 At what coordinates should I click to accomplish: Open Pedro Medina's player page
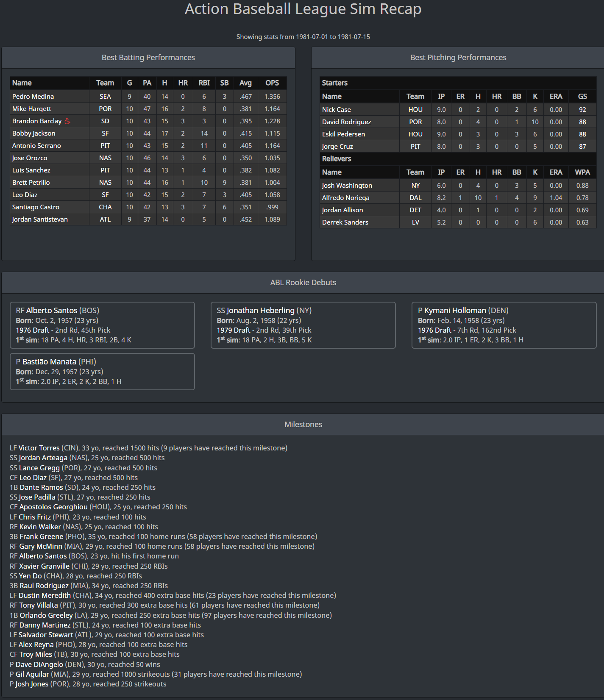33,97
